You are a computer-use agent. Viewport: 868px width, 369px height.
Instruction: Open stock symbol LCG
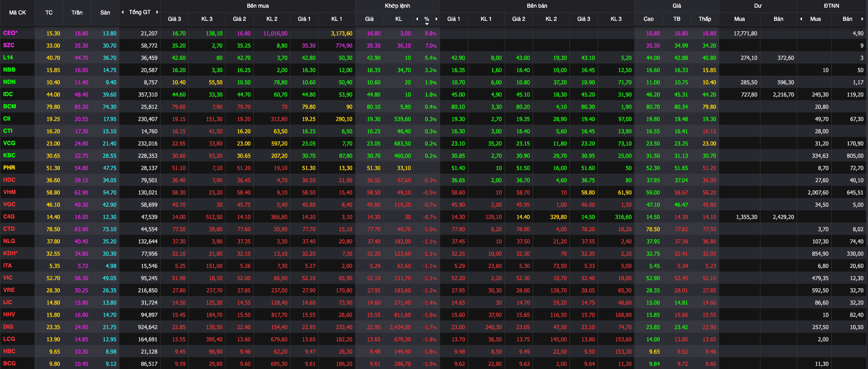click(x=9, y=339)
